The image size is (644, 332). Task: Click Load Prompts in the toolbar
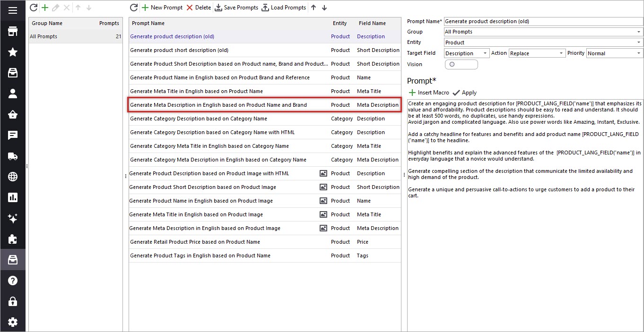coord(284,8)
